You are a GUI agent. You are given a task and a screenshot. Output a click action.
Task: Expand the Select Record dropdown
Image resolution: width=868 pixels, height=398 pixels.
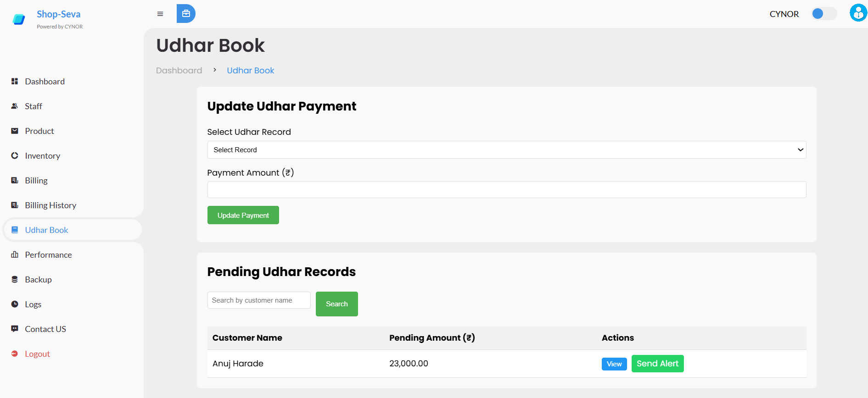click(506, 150)
